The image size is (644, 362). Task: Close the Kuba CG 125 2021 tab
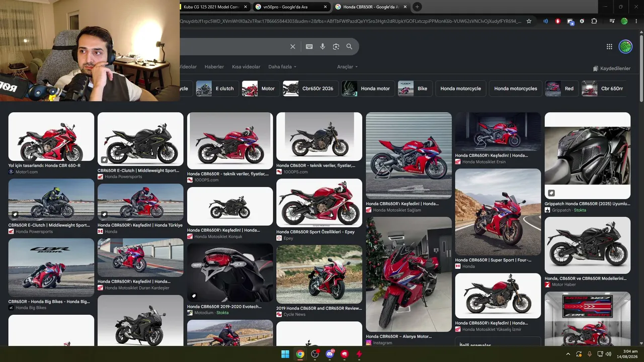pos(246,7)
